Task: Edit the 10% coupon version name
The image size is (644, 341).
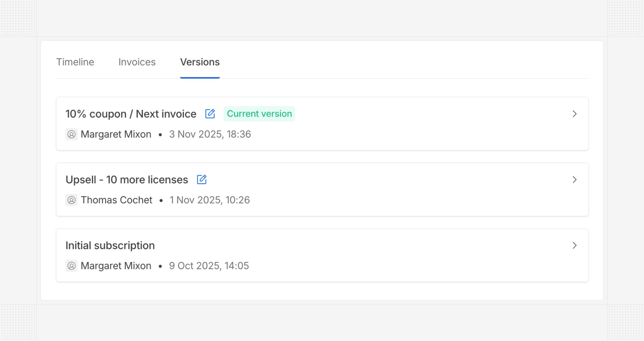Action: point(210,114)
